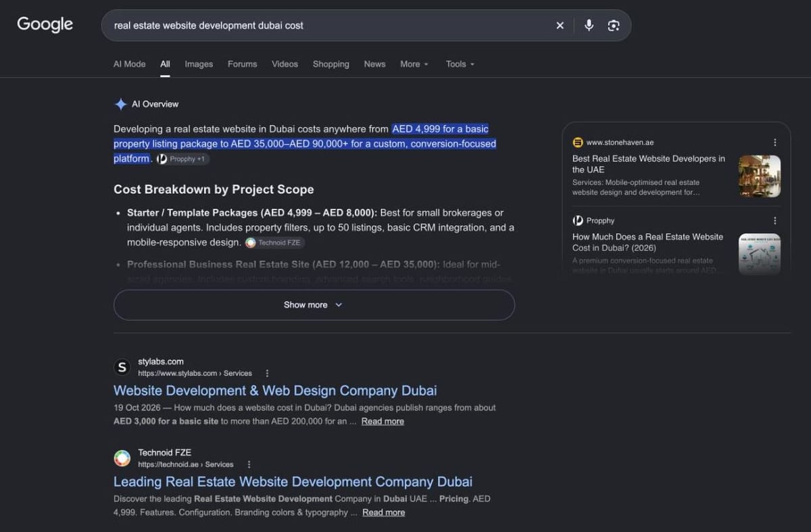
Task: Click Read more on stylabs.com snippet
Action: point(383,421)
